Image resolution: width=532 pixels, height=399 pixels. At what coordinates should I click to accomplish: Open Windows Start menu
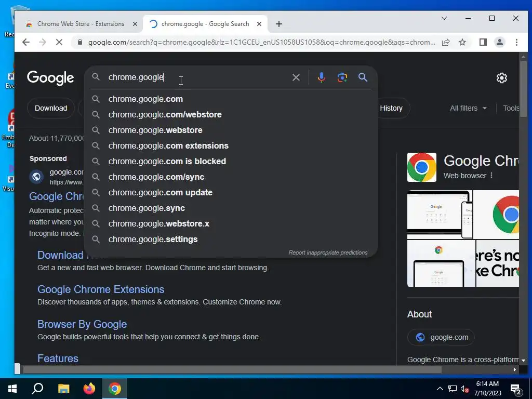pos(12,389)
